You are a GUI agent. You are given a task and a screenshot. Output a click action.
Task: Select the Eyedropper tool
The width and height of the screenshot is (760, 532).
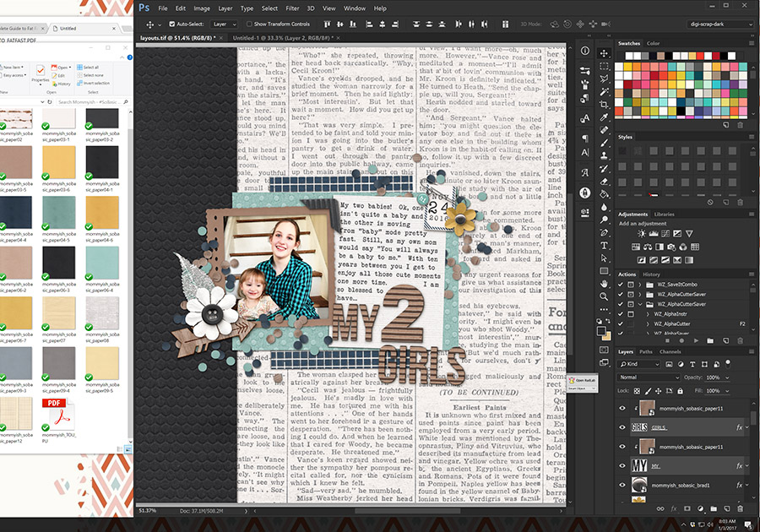click(604, 117)
